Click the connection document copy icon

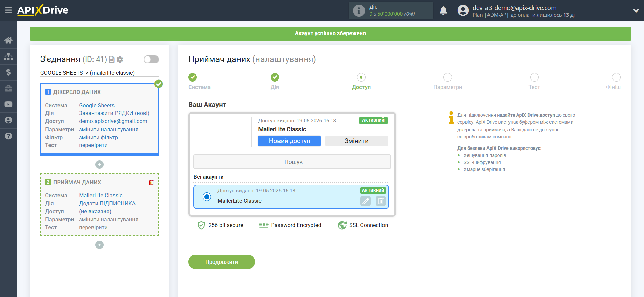(x=112, y=59)
